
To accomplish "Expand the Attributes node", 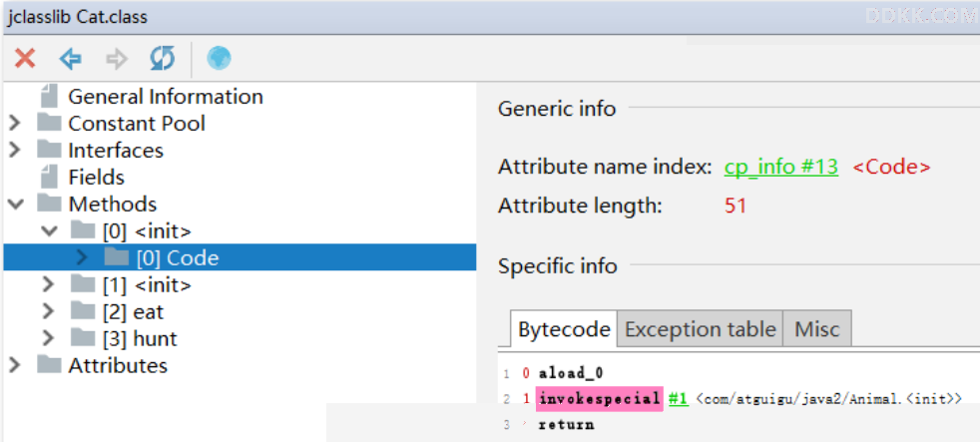I will click(x=15, y=365).
